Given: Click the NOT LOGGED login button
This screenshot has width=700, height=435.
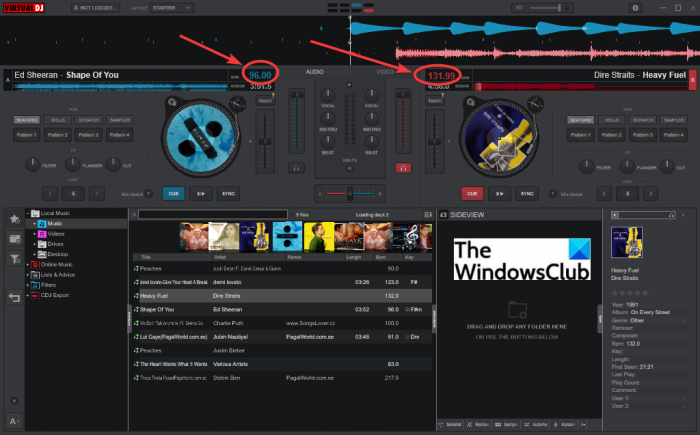Looking at the screenshot, I should tap(96, 8).
